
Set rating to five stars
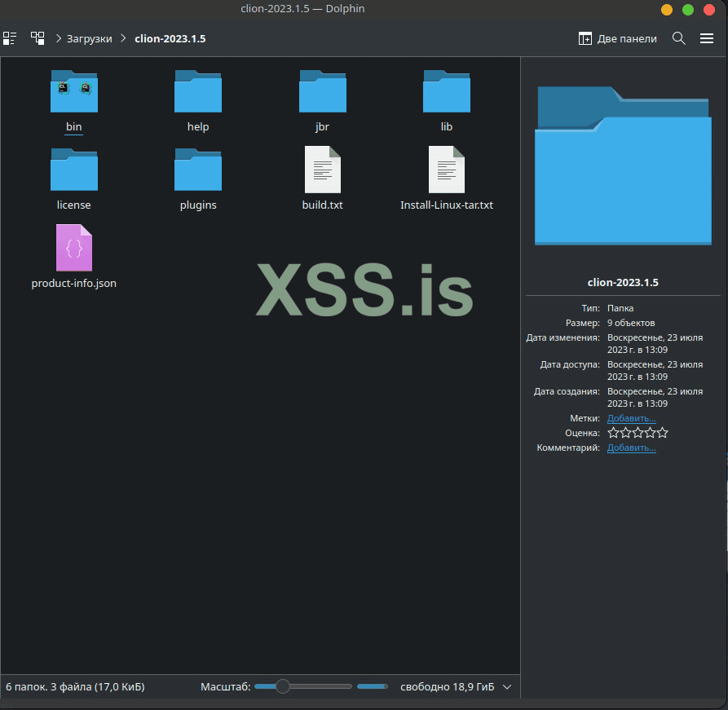click(662, 433)
